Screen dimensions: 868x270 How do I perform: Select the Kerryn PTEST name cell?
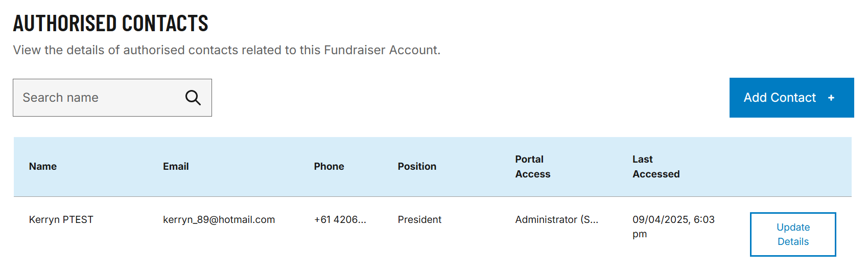(x=61, y=220)
